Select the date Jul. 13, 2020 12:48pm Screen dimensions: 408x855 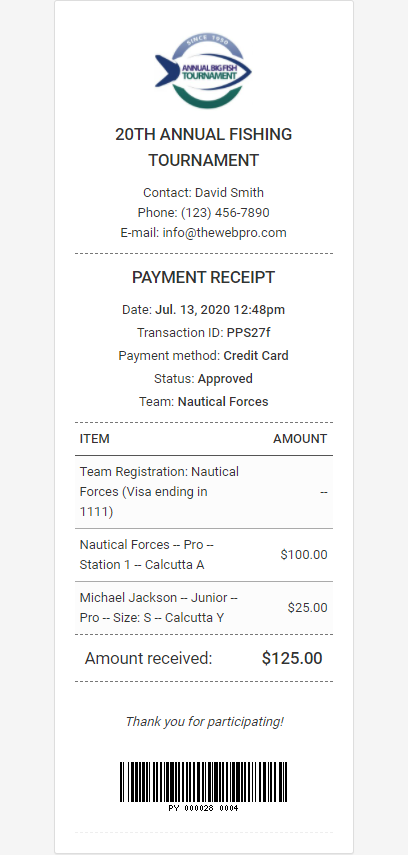[x=220, y=310]
